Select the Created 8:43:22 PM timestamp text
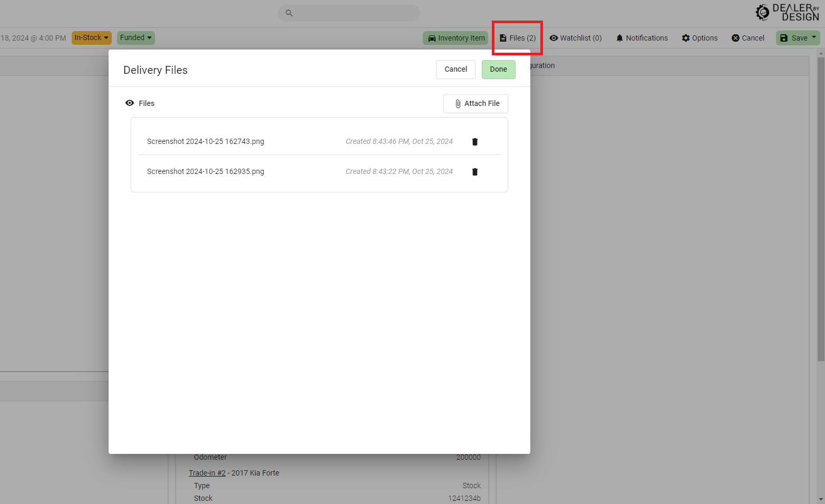 coord(399,171)
